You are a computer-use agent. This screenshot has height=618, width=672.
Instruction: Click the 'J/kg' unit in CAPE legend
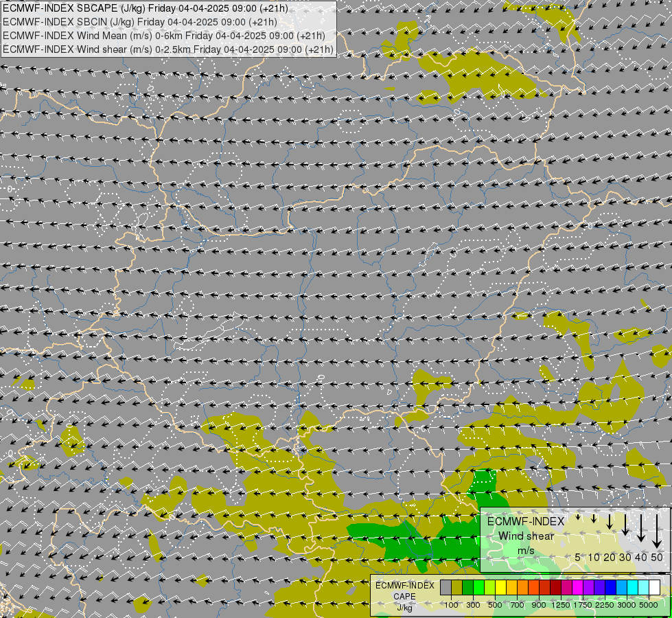coord(404,608)
